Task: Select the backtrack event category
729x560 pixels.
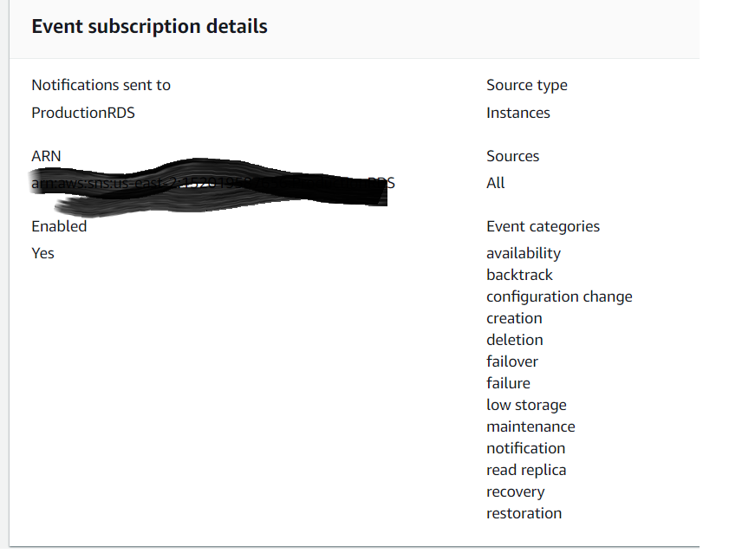Action: pos(519,275)
